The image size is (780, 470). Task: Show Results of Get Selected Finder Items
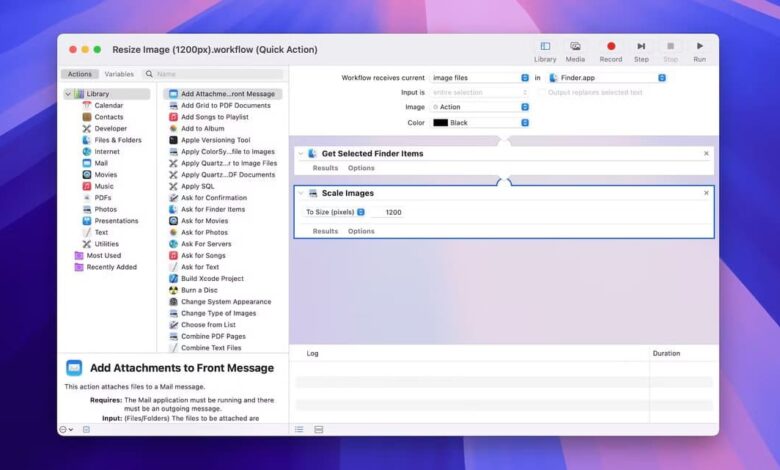325,168
